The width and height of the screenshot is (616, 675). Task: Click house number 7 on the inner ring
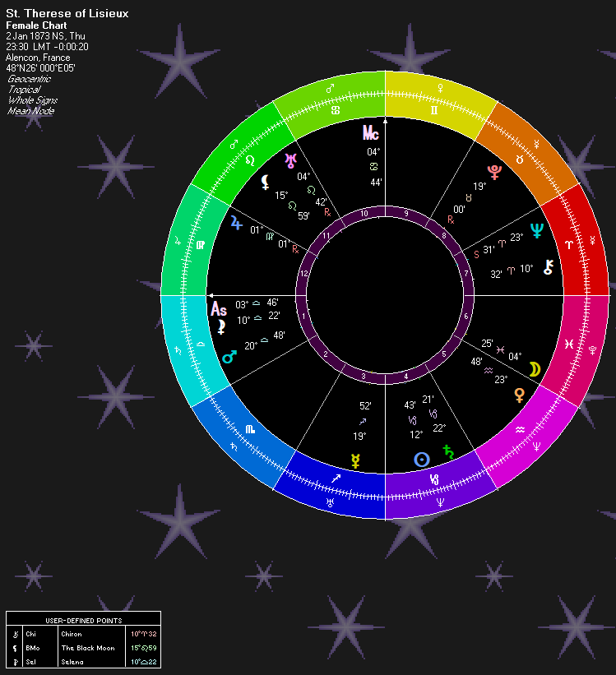point(466,273)
